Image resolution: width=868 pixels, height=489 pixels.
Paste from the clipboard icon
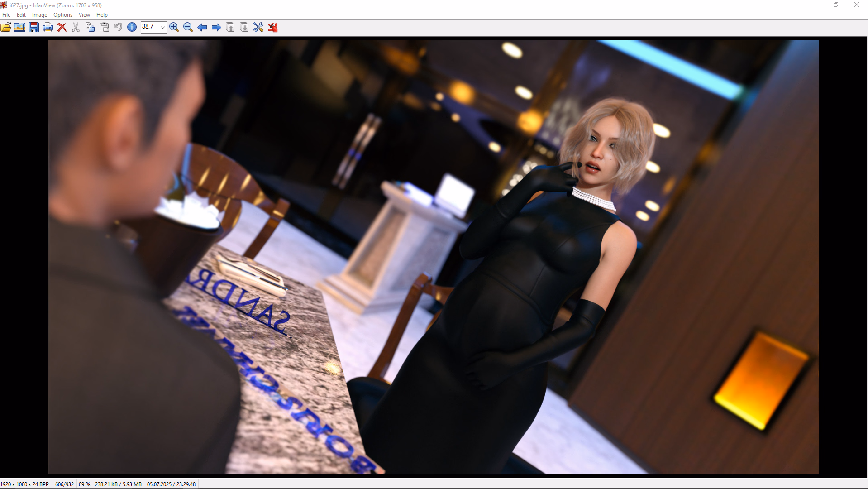(x=104, y=27)
